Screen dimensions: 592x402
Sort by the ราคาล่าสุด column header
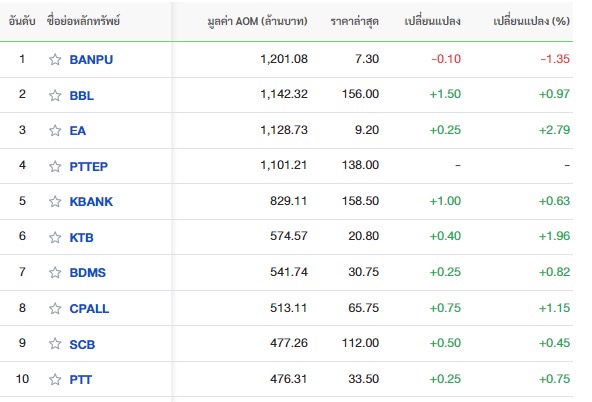355,21
